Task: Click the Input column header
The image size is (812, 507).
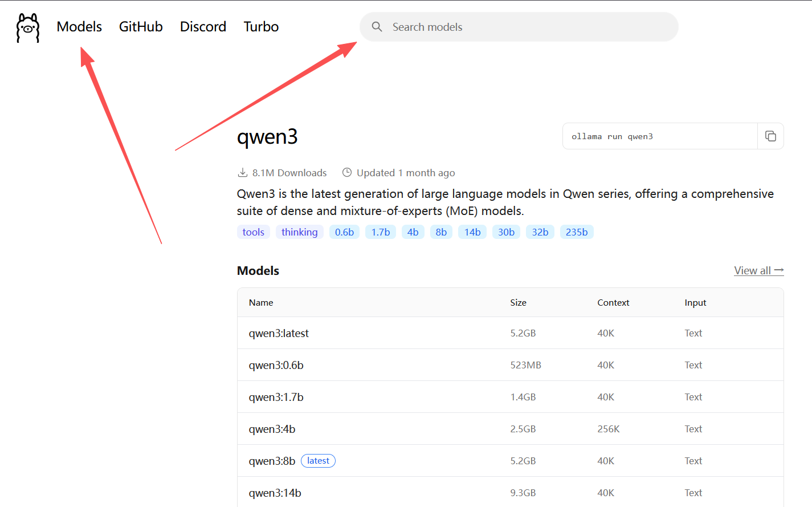Action: [695, 303]
